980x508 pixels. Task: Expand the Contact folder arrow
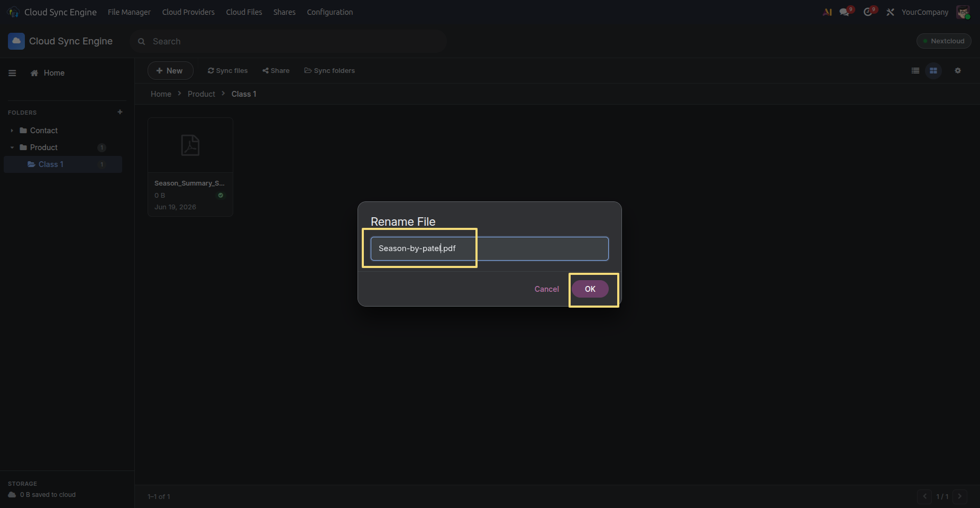12,131
